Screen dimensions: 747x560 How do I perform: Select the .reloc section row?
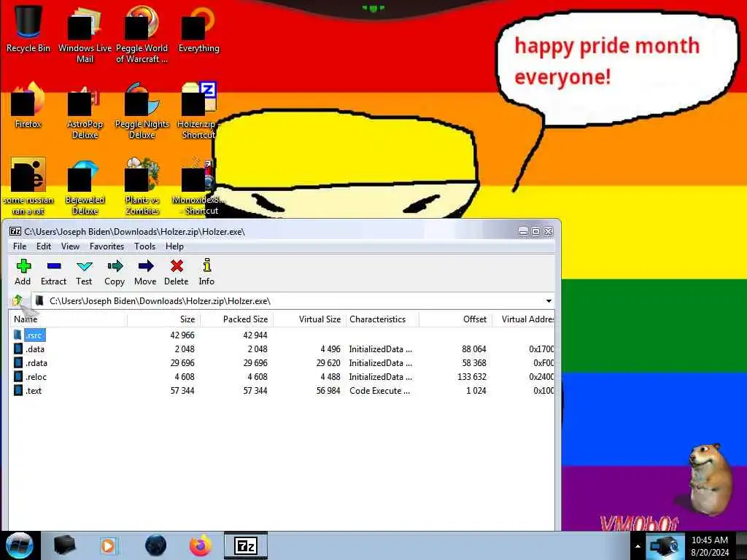pyautogui.click(x=282, y=377)
